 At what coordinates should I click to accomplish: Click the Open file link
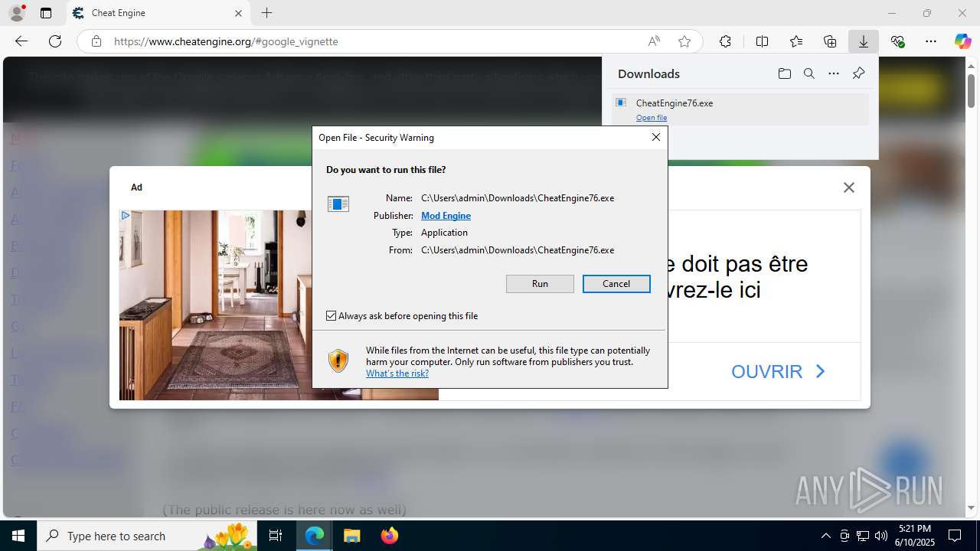(652, 118)
